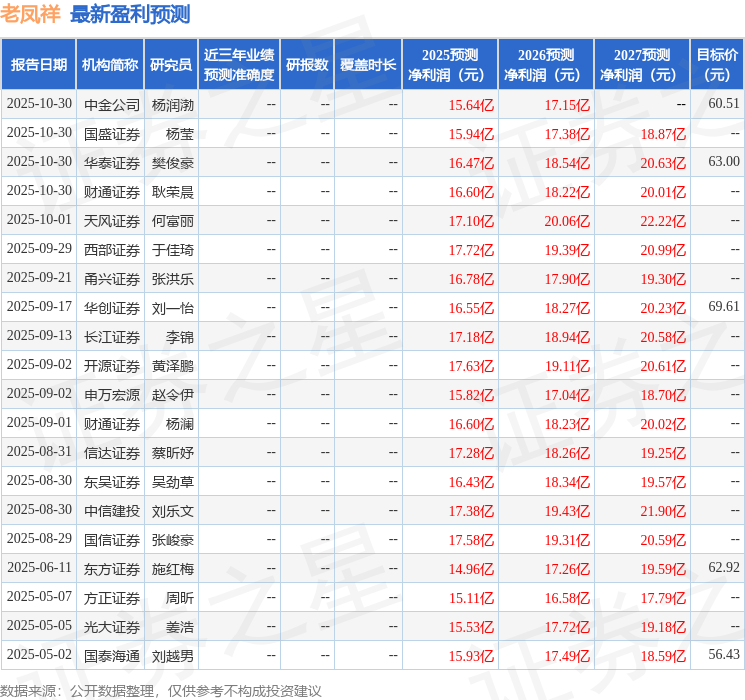The height and width of the screenshot is (700, 745).
Task: Click the 2025-06-11 report date
Action: pos(39,567)
